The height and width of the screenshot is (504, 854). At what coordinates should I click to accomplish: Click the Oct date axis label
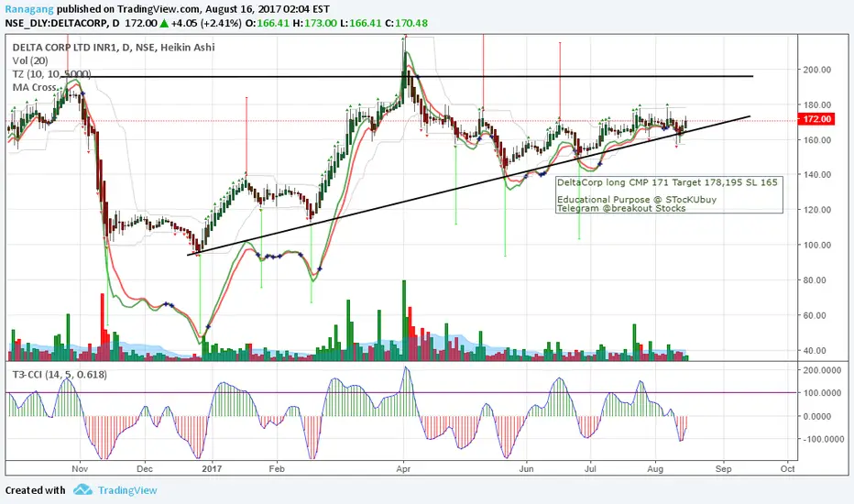click(787, 468)
